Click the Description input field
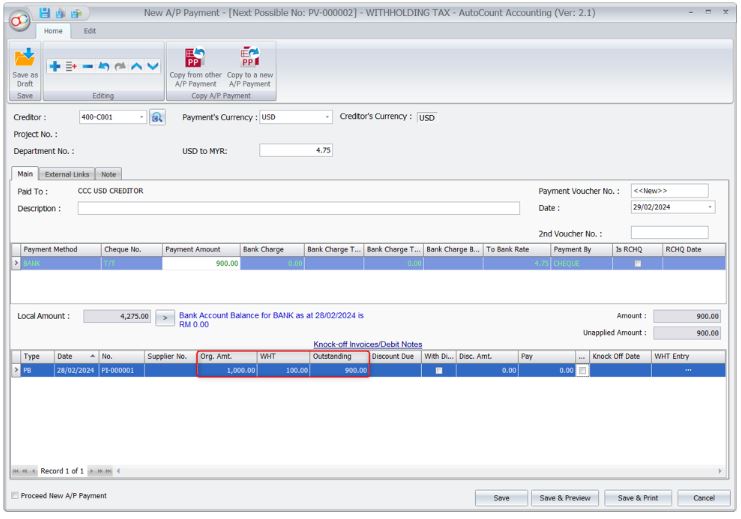Viewport: 741px width, 519px height. (x=299, y=208)
